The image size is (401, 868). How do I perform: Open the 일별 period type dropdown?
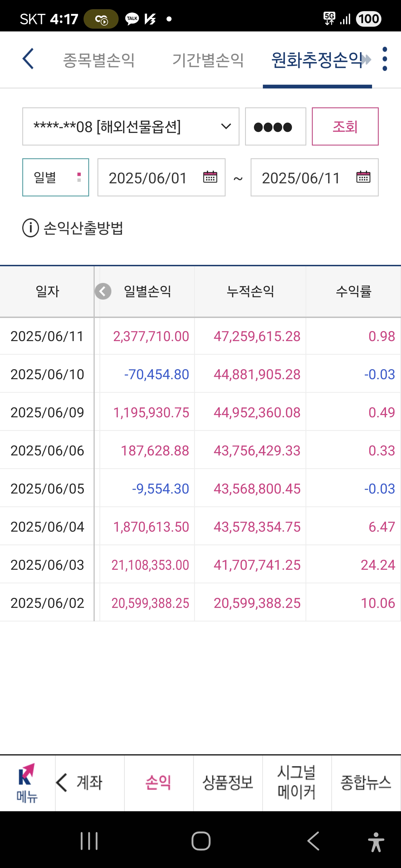click(56, 177)
